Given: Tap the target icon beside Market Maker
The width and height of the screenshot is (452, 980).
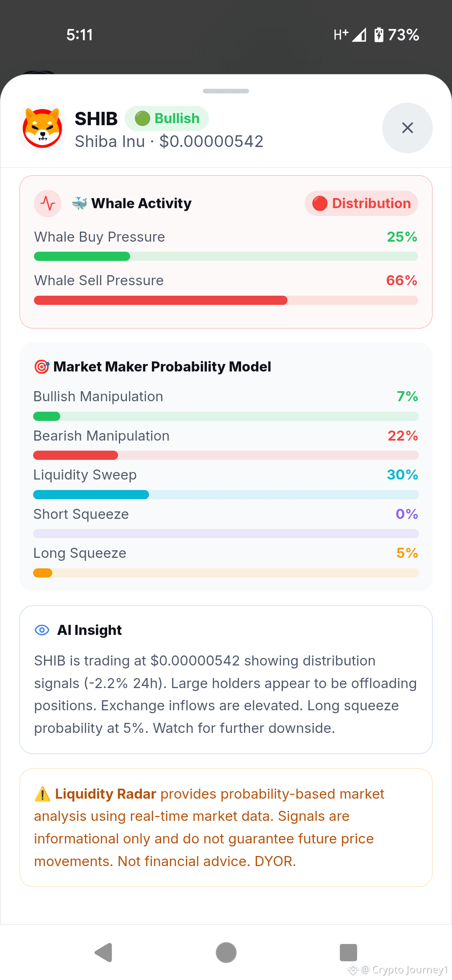Looking at the screenshot, I should pyautogui.click(x=42, y=367).
